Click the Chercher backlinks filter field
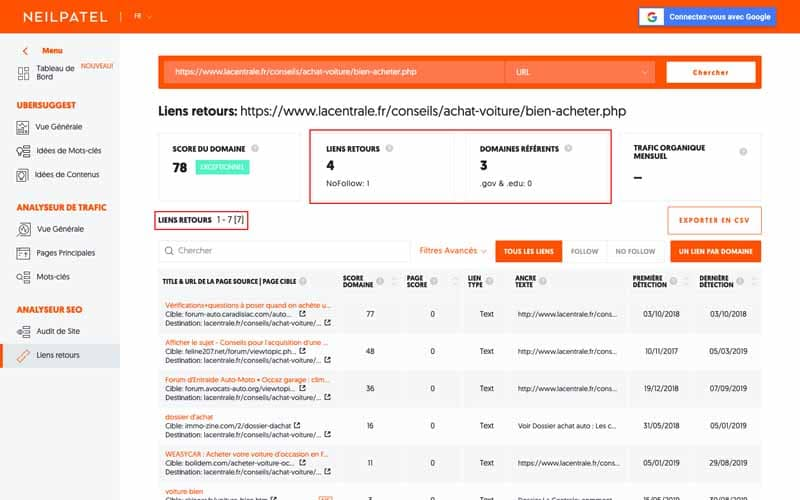 point(284,251)
